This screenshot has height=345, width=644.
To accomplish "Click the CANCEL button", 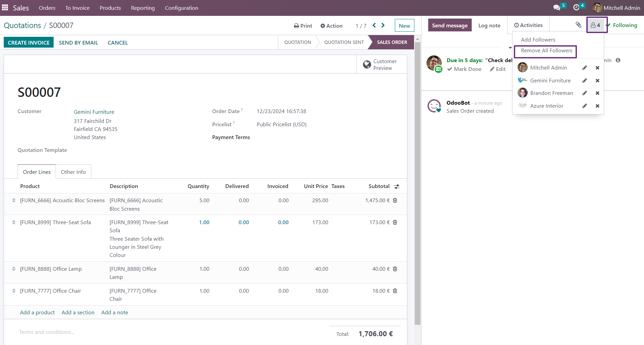I will click(x=118, y=43).
